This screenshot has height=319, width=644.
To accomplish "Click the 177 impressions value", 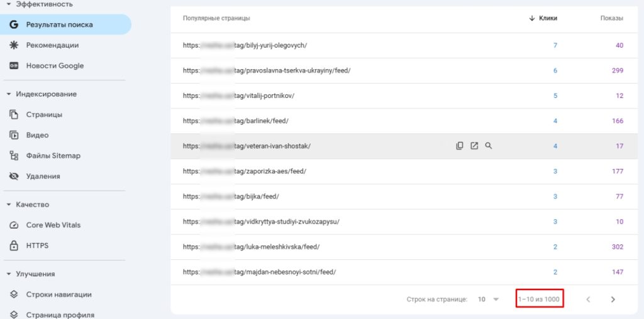I will click(x=618, y=171).
